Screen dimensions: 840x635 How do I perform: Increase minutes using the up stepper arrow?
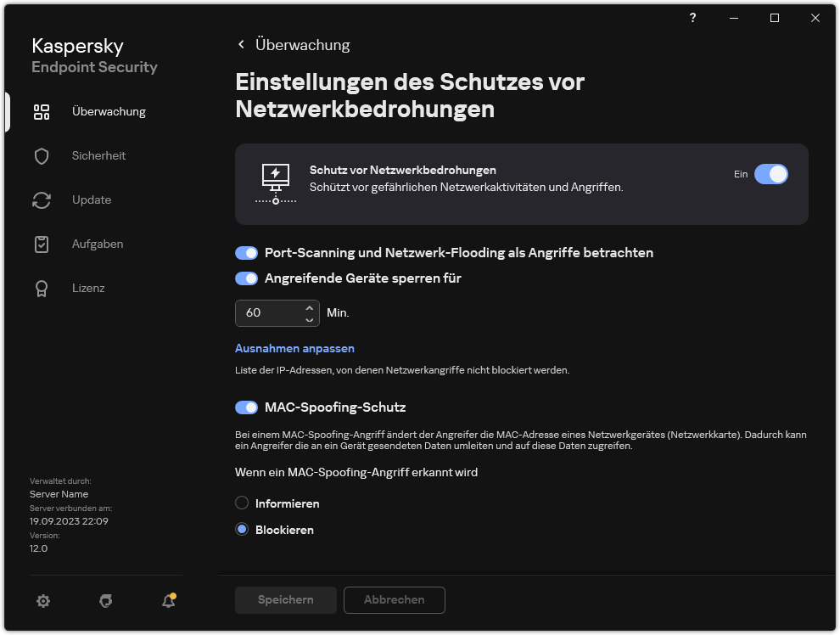click(x=309, y=307)
